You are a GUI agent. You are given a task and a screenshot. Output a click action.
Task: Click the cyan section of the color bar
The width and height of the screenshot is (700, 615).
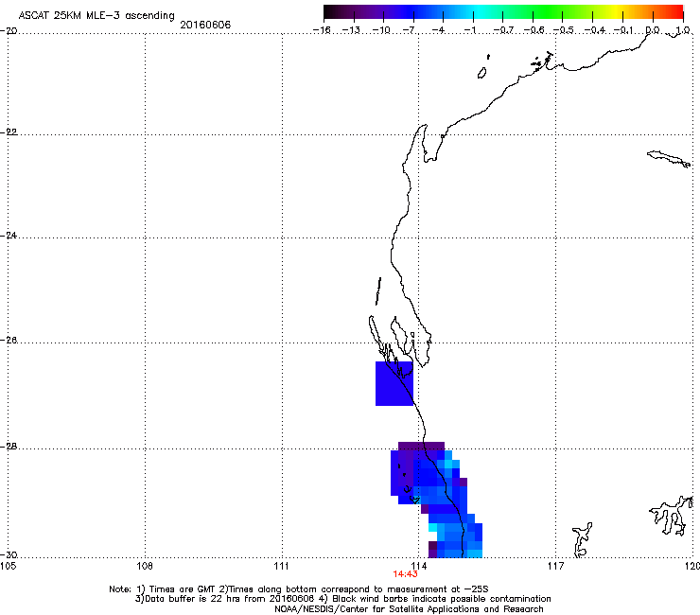(x=478, y=12)
